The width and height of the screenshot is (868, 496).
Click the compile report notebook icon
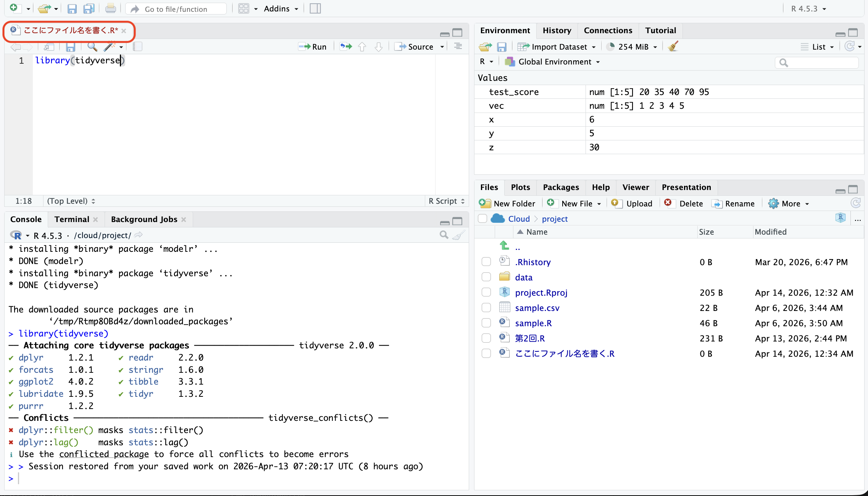(x=138, y=47)
